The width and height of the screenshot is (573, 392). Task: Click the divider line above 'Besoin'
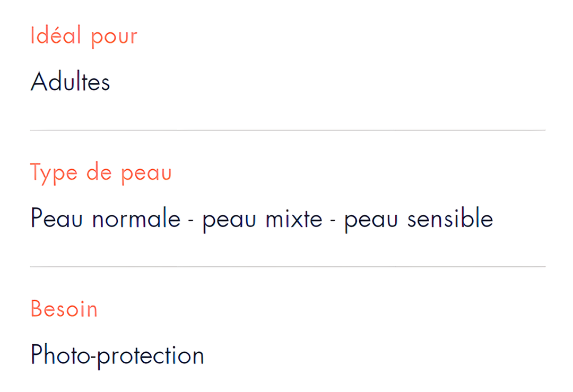click(288, 267)
